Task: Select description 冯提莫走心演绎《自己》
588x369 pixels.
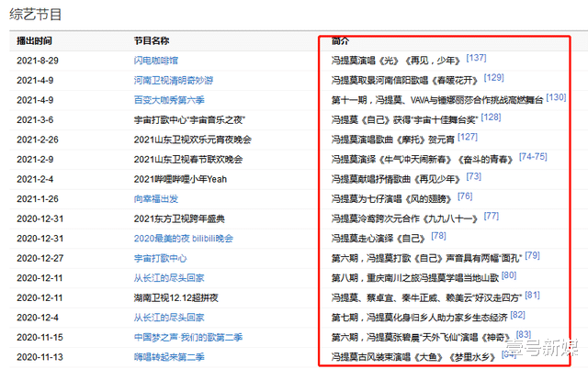Action: [x=379, y=239]
